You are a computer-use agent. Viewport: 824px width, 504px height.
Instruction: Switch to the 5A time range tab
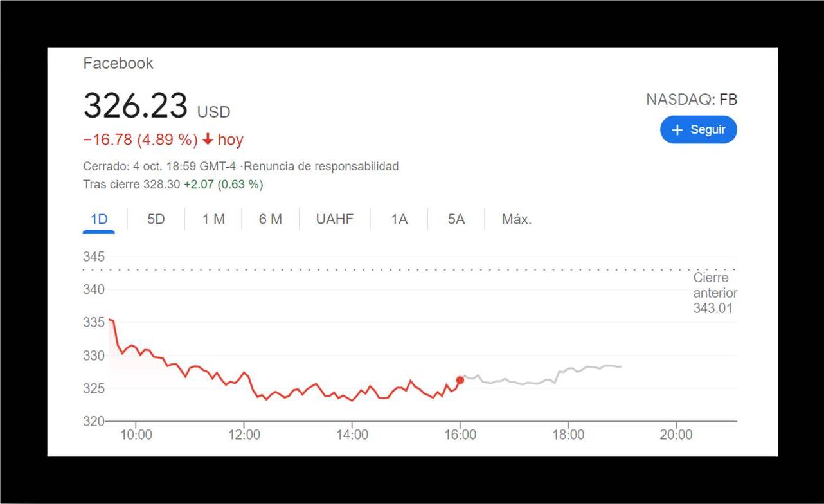click(x=456, y=219)
